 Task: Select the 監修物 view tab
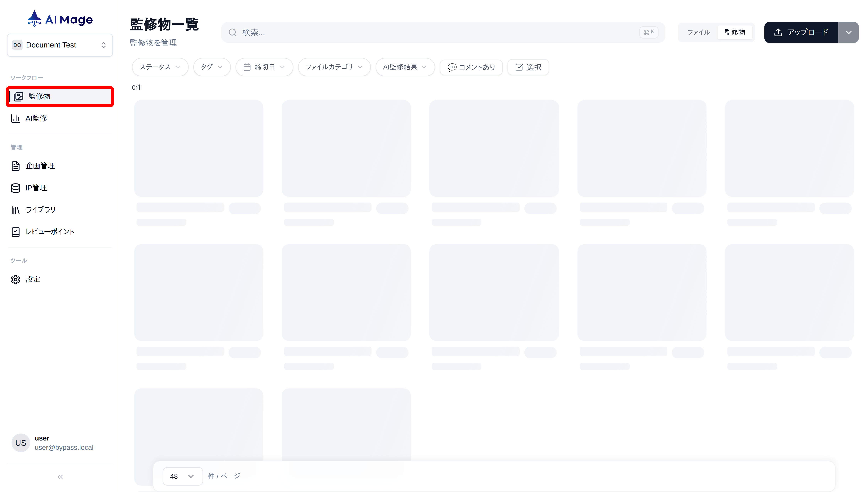tap(735, 32)
